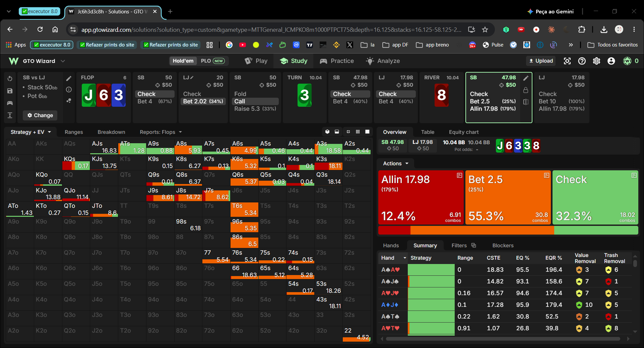The image size is (644, 348).
Task: Open the info icon in SB vs LJ panel
Action: [69, 90]
